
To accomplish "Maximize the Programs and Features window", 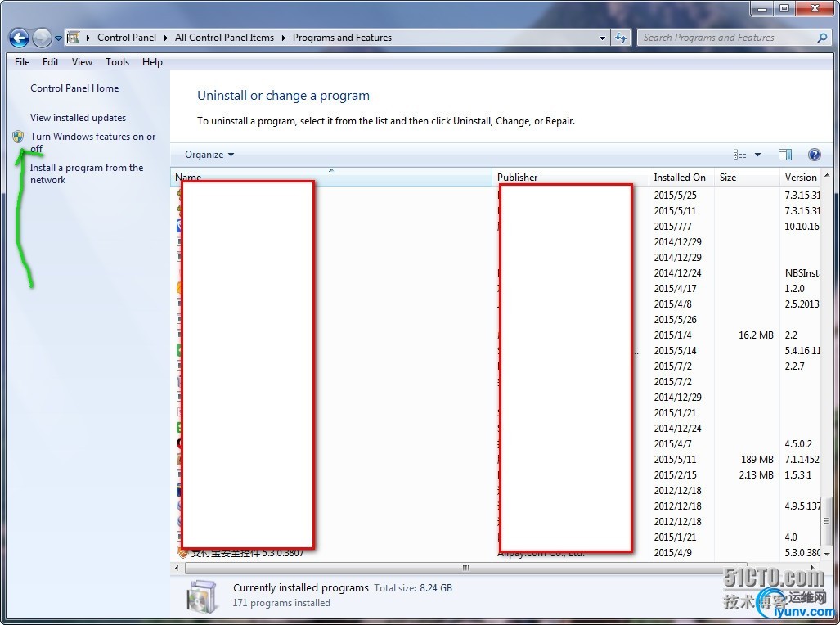I will [x=784, y=8].
